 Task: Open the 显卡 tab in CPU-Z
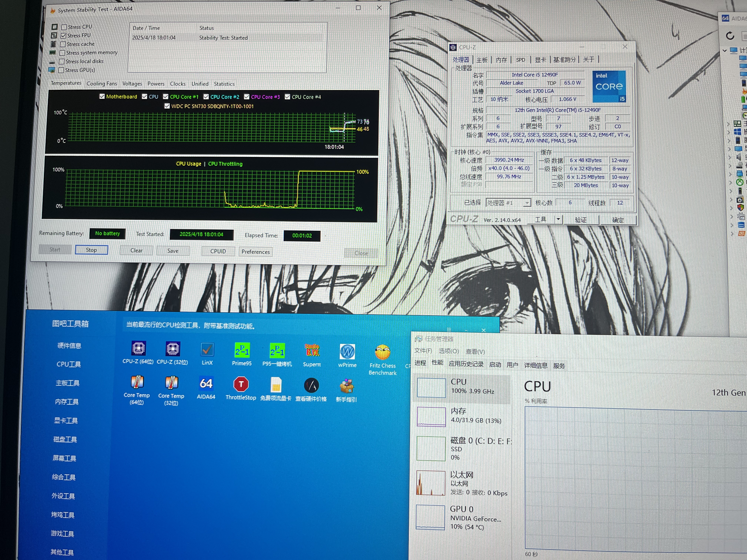540,60
